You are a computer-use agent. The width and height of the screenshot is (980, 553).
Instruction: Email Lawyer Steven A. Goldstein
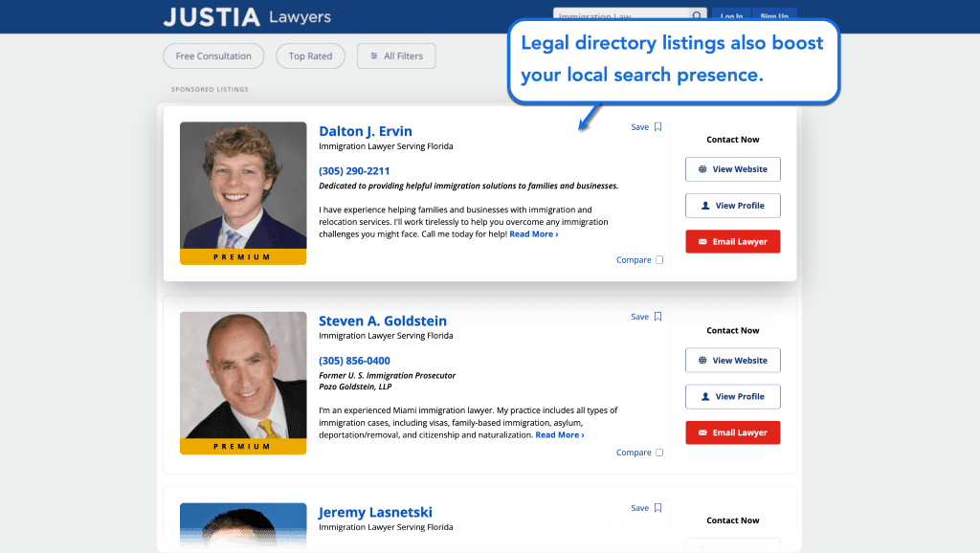point(732,432)
